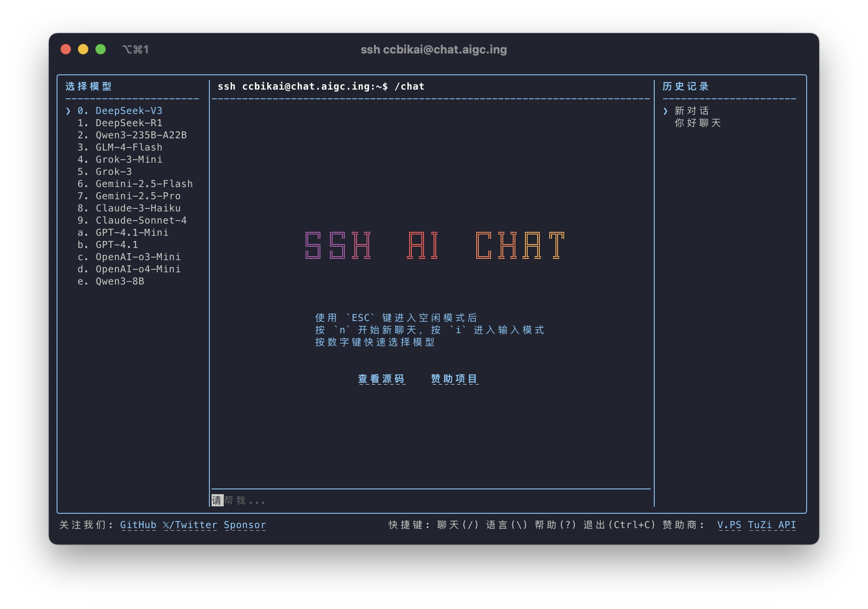Choose GPT-4.1 model entry
The image size is (868, 609).
(116, 245)
